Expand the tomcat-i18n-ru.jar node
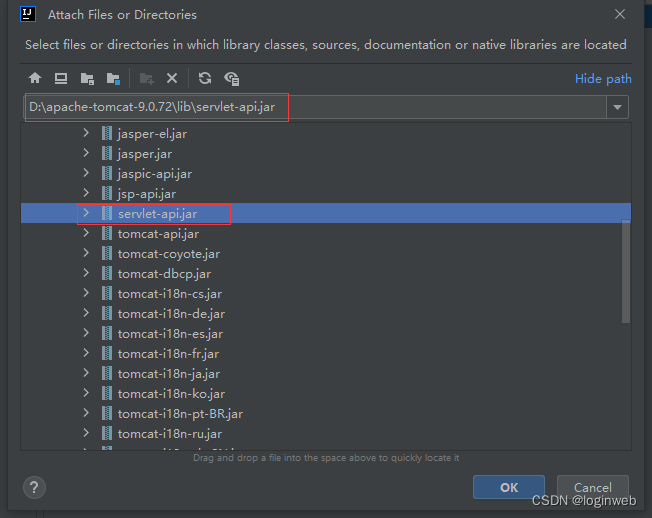The height and width of the screenshot is (518, 652). click(x=86, y=433)
